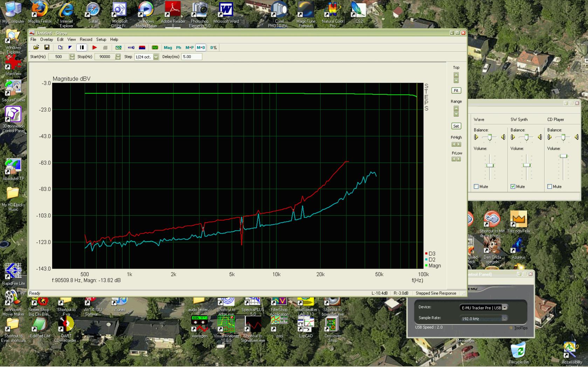Start recording with the red play arrow
This screenshot has width=588, height=367.
tap(95, 48)
